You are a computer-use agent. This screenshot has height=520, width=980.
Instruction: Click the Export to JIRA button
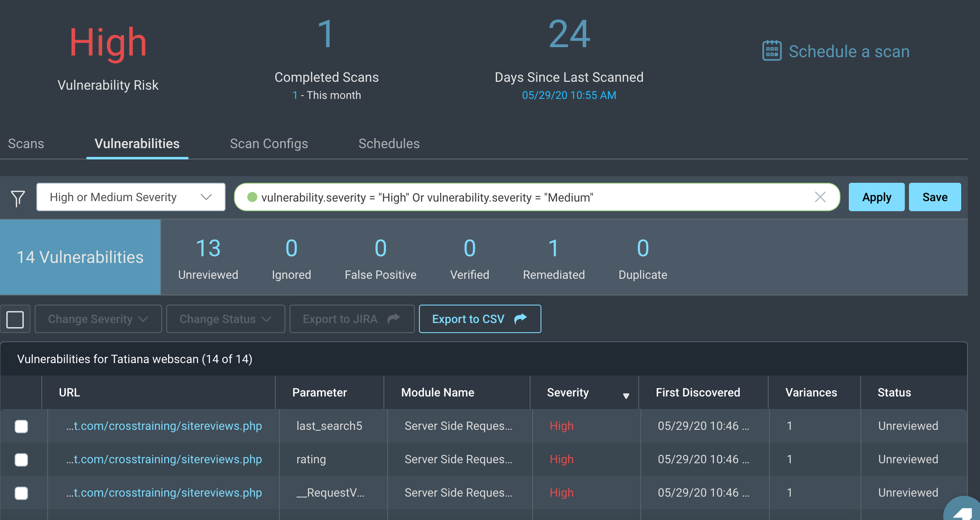[x=352, y=319]
